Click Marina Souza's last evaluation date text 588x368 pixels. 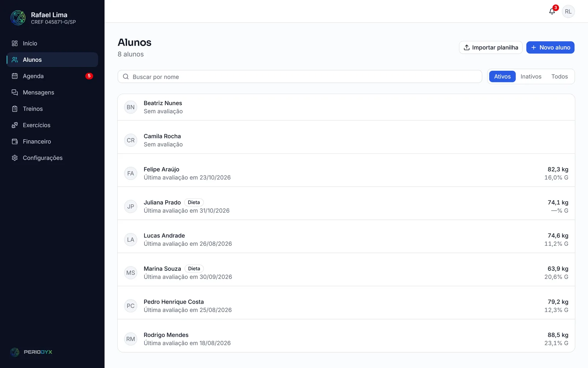(x=188, y=277)
